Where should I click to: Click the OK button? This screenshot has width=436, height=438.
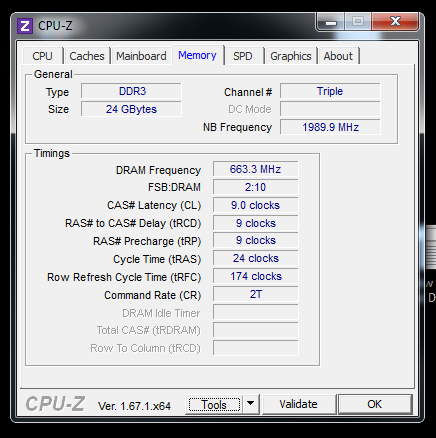375,404
